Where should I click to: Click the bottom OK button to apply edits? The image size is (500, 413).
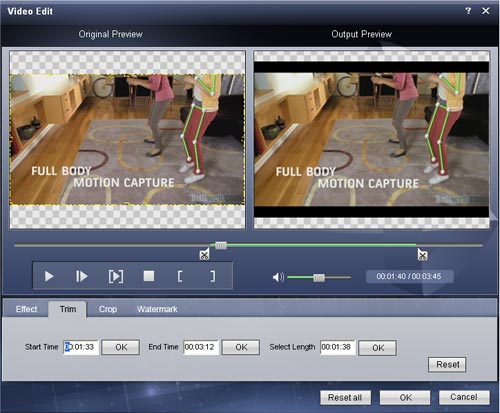[405, 398]
